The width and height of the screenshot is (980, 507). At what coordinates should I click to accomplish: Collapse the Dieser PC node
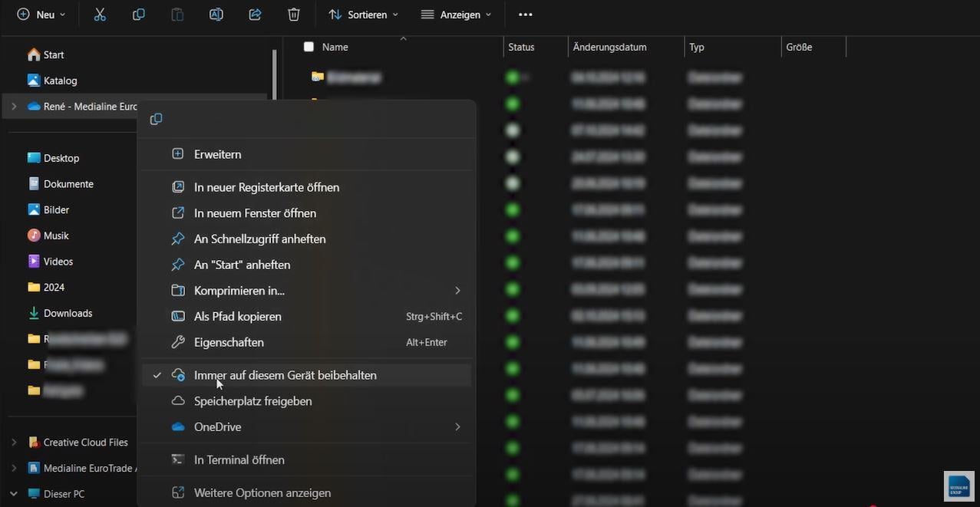tap(14, 494)
